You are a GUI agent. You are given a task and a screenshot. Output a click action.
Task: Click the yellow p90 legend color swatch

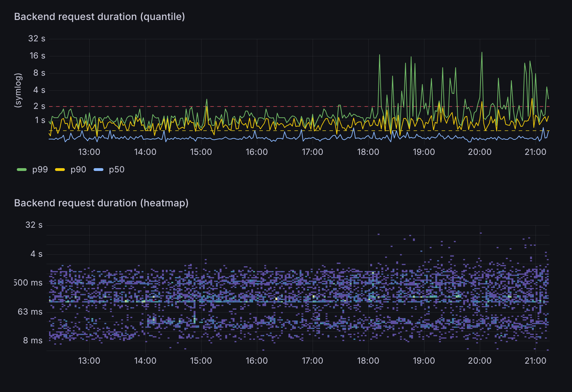click(x=60, y=170)
